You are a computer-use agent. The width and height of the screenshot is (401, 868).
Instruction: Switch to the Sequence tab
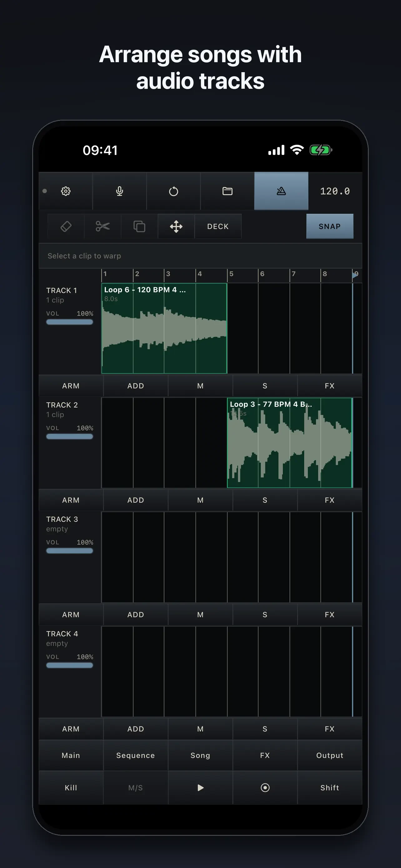(x=136, y=756)
